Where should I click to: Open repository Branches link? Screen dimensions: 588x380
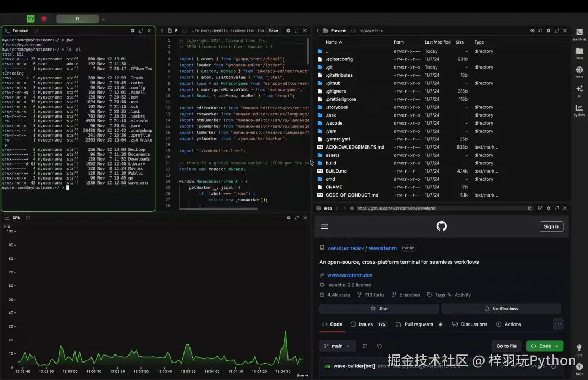tap(406, 295)
